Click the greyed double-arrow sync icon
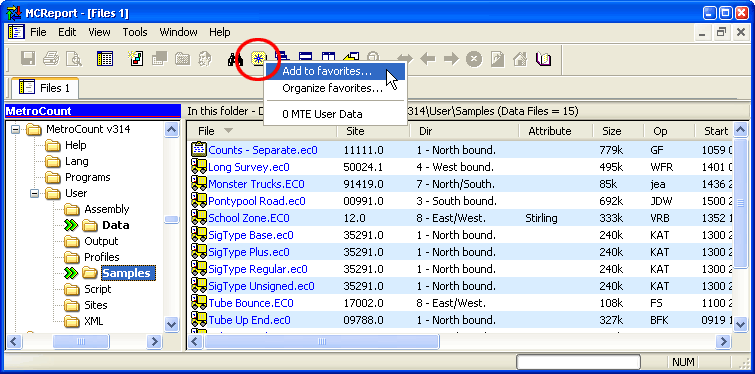The width and height of the screenshot is (755, 374). 404,59
